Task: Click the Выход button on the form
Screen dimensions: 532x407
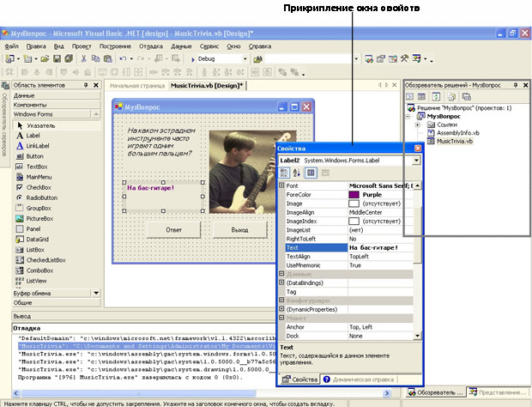Action: (239, 229)
